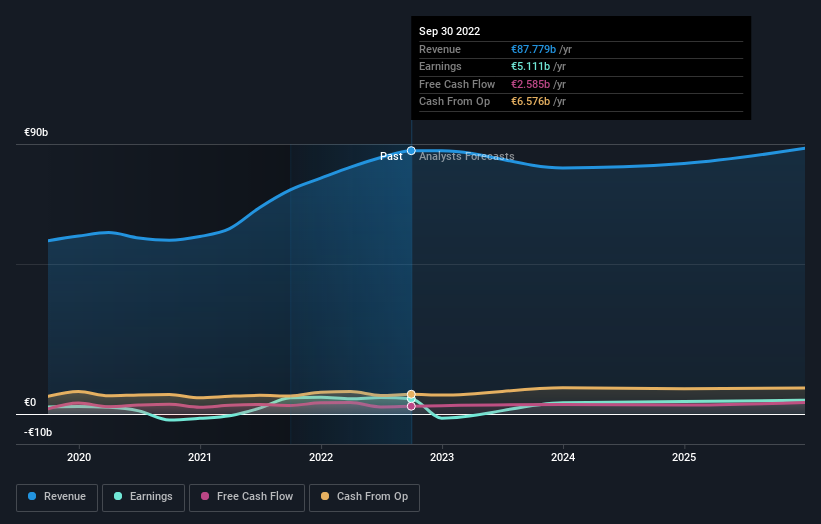Select the 2020 x-axis label
The image size is (821, 524).
[79, 457]
